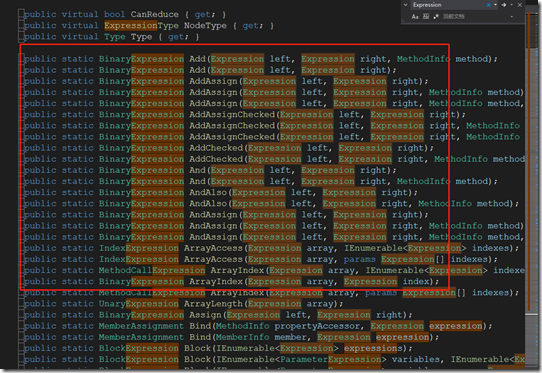This screenshot has height=373, width=542.
Task: Toggle Use regular expressions option
Action: (x=436, y=17)
